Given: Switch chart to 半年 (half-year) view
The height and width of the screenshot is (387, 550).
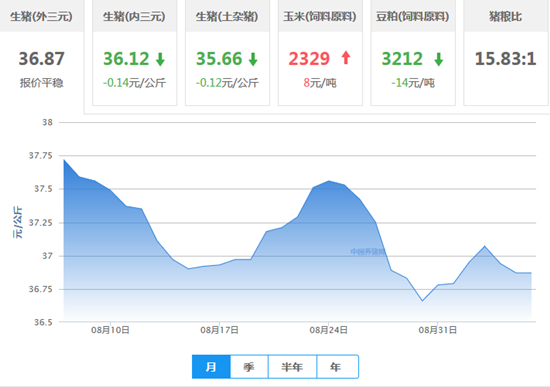Looking at the screenshot, I should click(292, 367).
